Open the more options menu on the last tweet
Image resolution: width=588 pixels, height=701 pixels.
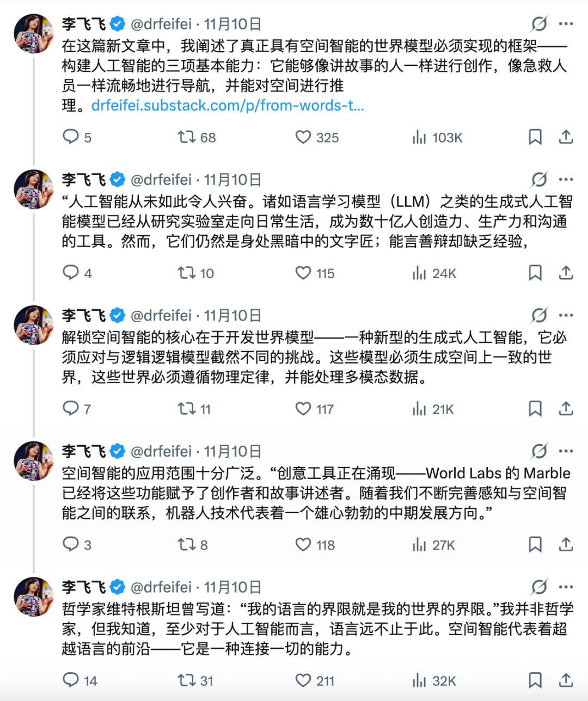point(566,587)
